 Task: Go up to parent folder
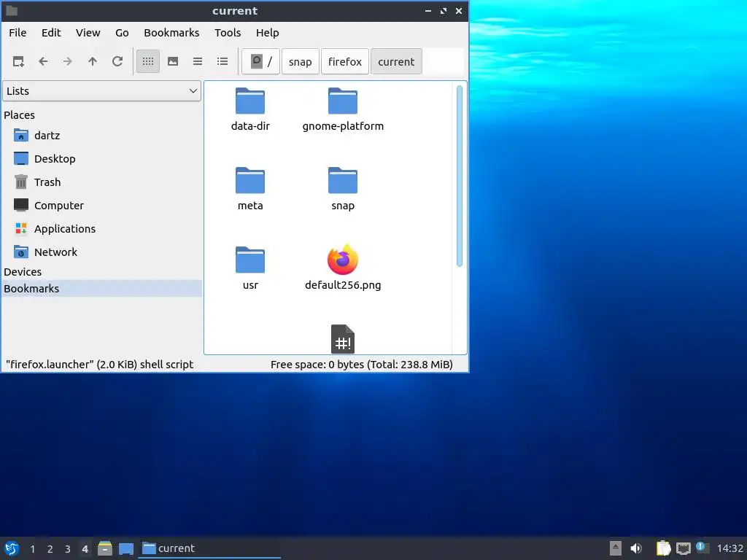(x=93, y=61)
